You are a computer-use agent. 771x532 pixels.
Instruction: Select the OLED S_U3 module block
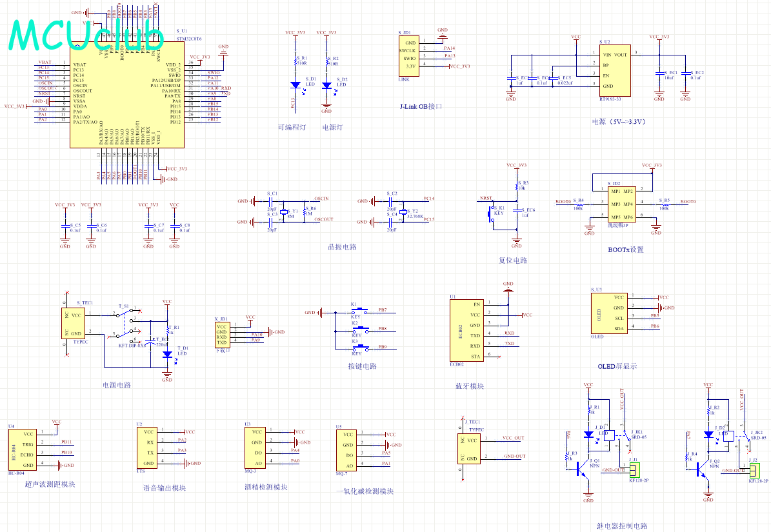609,313
